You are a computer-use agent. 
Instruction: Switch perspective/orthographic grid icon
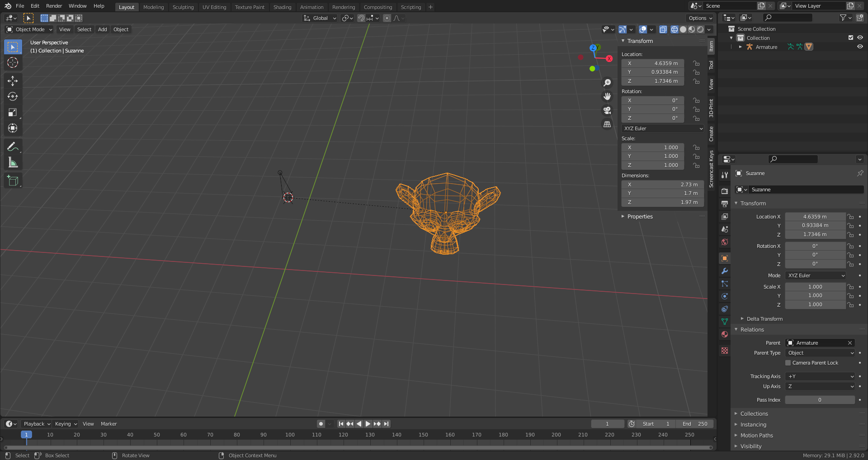click(x=607, y=124)
